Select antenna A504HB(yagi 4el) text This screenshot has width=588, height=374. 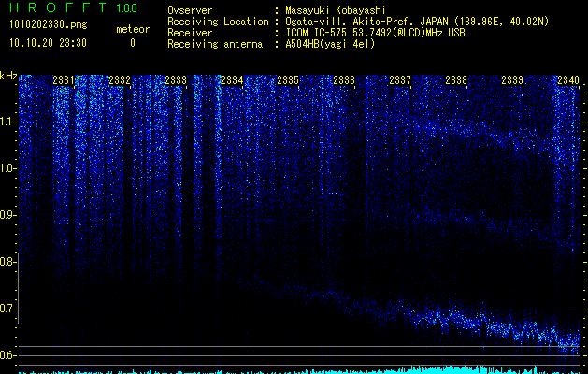click(x=330, y=44)
